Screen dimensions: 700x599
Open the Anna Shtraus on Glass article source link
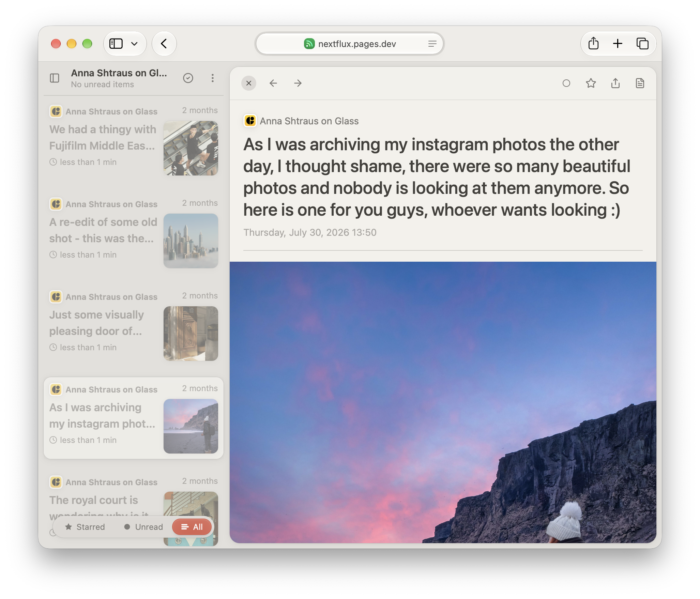(x=309, y=121)
